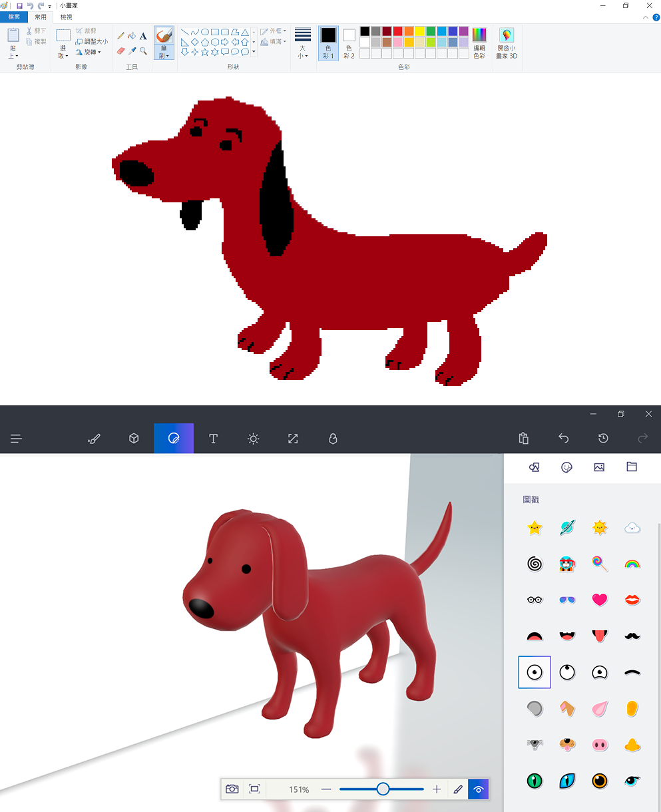
Task: Choose the right arrow shape in Paint
Action: [225, 41]
